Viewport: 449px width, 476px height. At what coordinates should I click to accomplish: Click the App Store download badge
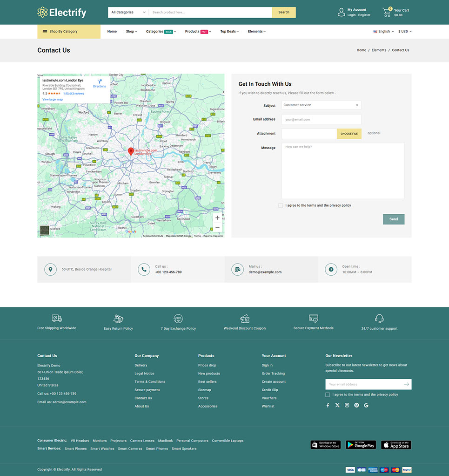396,445
